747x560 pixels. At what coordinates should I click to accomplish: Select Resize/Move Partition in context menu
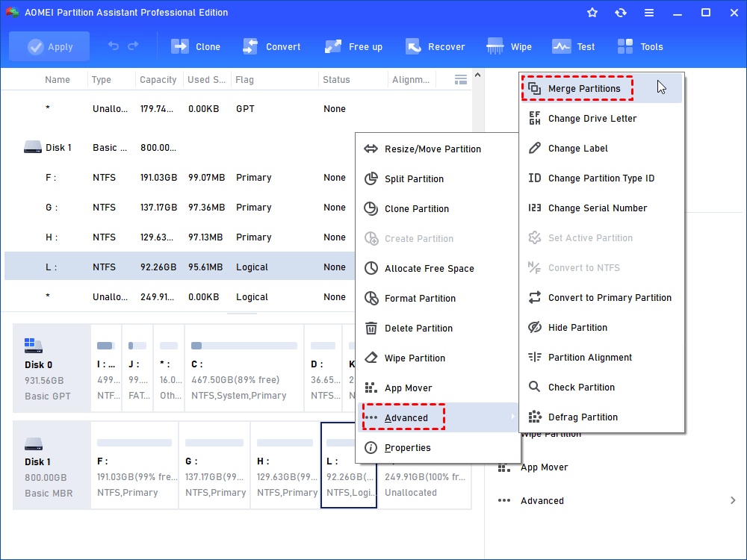tap(437, 149)
